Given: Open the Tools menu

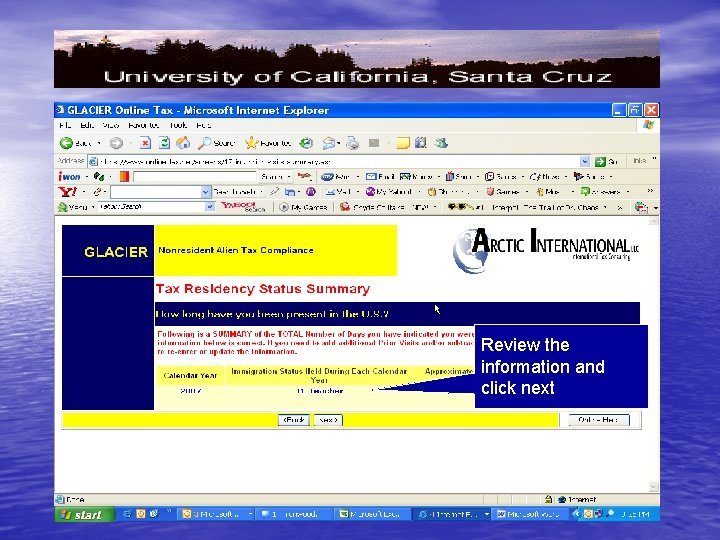Looking at the screenshot, I should (178, 125).
